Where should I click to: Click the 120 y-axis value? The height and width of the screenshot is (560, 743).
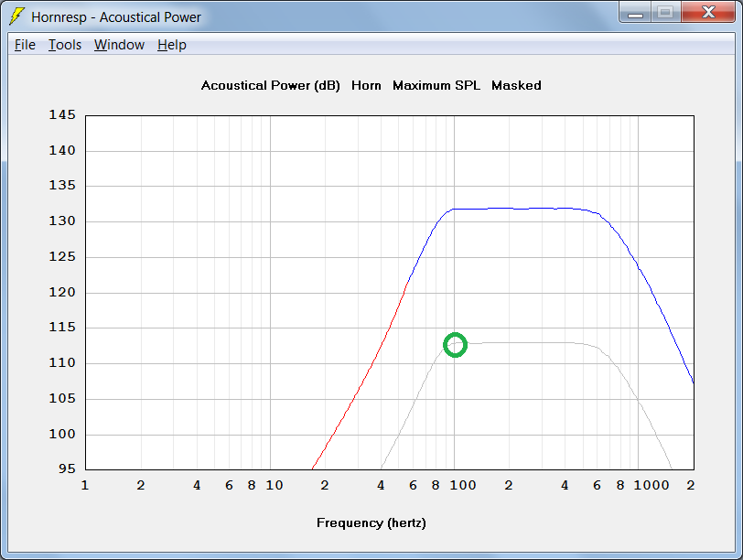(x=62, y=292)
